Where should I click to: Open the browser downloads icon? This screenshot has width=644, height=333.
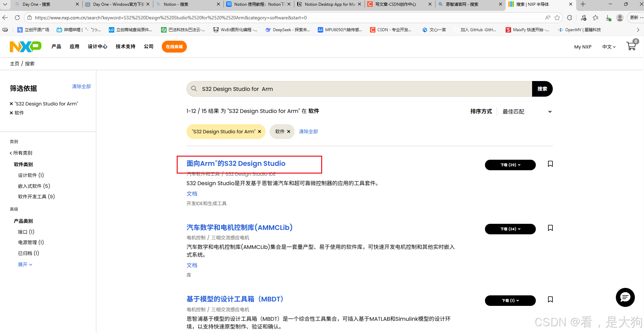[x=608, y=18]
